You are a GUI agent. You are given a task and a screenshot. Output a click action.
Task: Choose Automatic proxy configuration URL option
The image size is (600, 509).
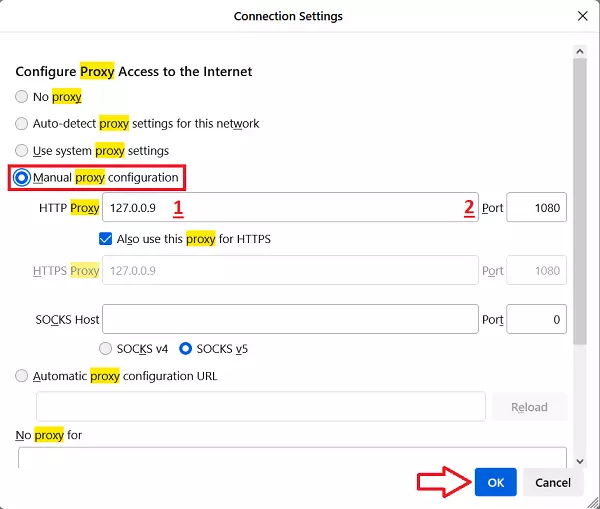(x=23, y=376)
